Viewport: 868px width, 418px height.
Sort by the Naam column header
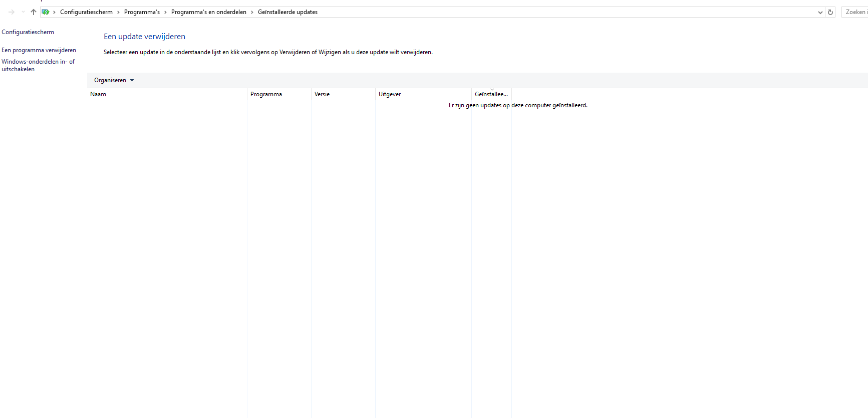click(x=167, y=94)
